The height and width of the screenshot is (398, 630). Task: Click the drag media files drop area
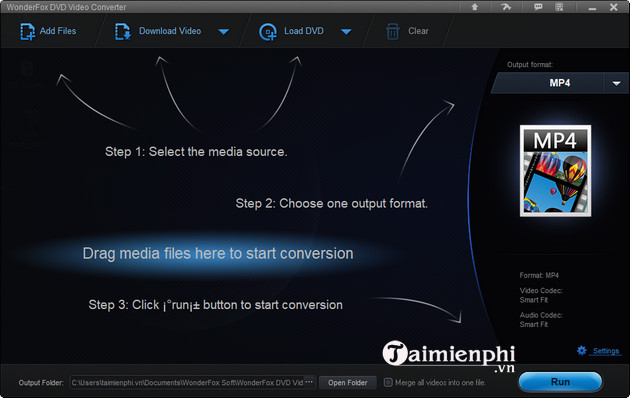(x=218, y=254)
